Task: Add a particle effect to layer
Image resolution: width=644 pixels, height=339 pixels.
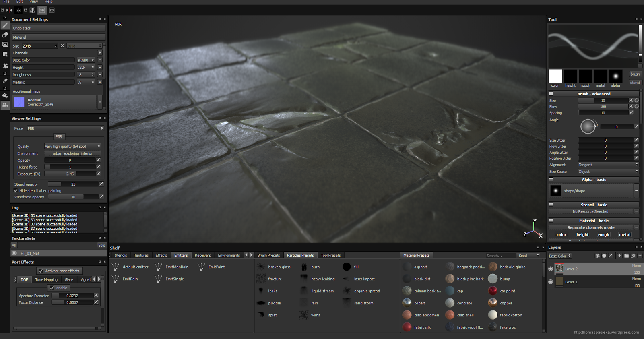Action: 597,256
